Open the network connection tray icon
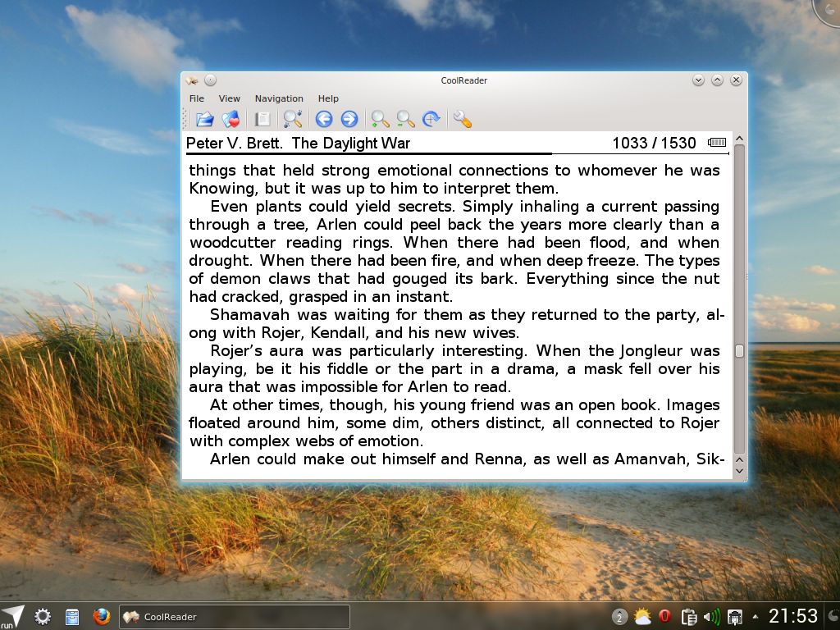Screen dimensions: 840x630 point(734,617)
